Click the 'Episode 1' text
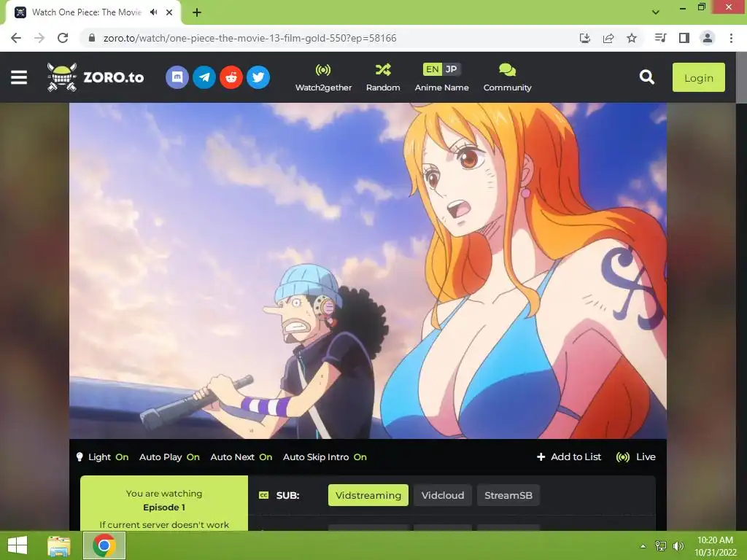The image size is (747, 560). click(164, 507)
